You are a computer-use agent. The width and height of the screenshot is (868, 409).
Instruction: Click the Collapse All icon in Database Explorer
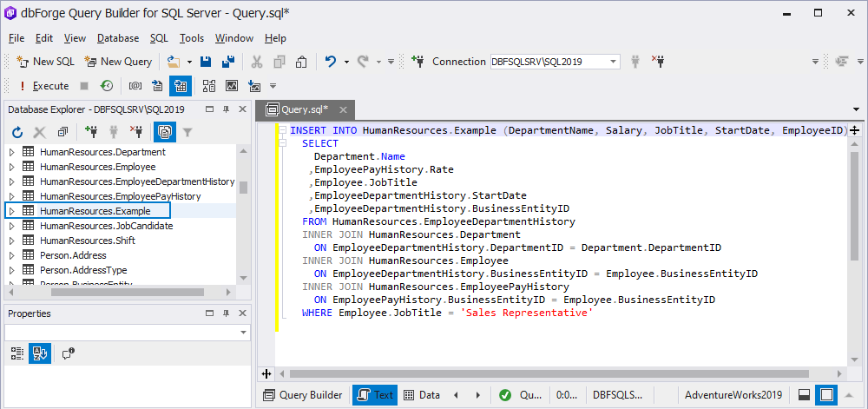(x=62, y=132)
